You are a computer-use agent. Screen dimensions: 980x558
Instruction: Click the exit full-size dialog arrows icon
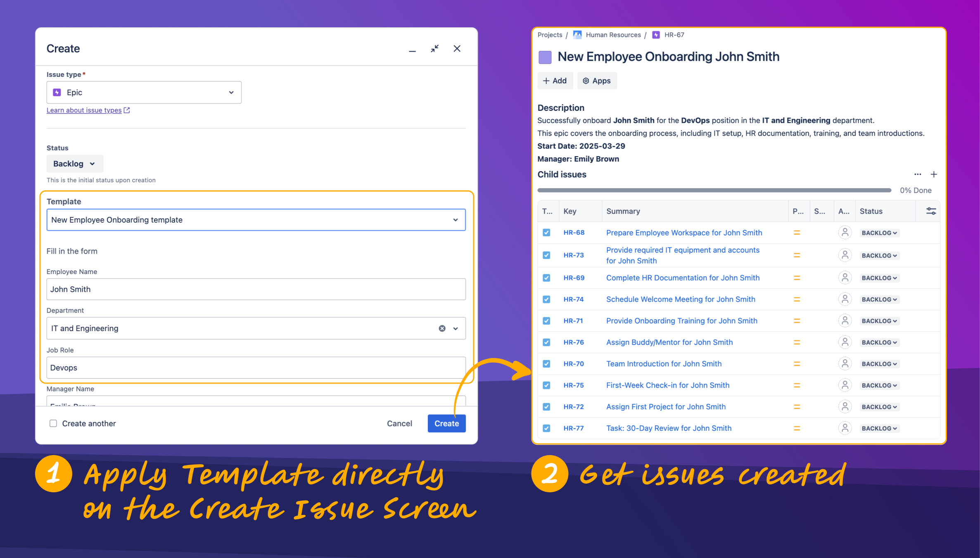coord(434,49)
